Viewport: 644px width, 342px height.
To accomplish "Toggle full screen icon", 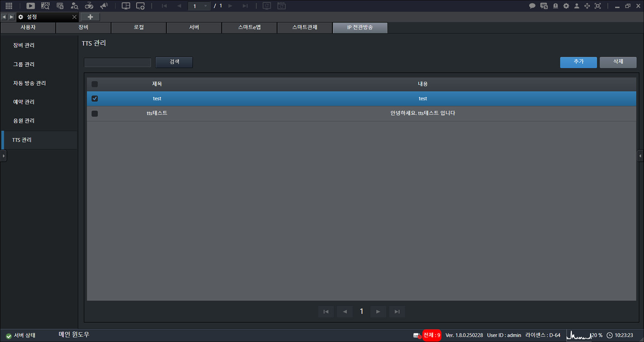I will pos(597,6).
